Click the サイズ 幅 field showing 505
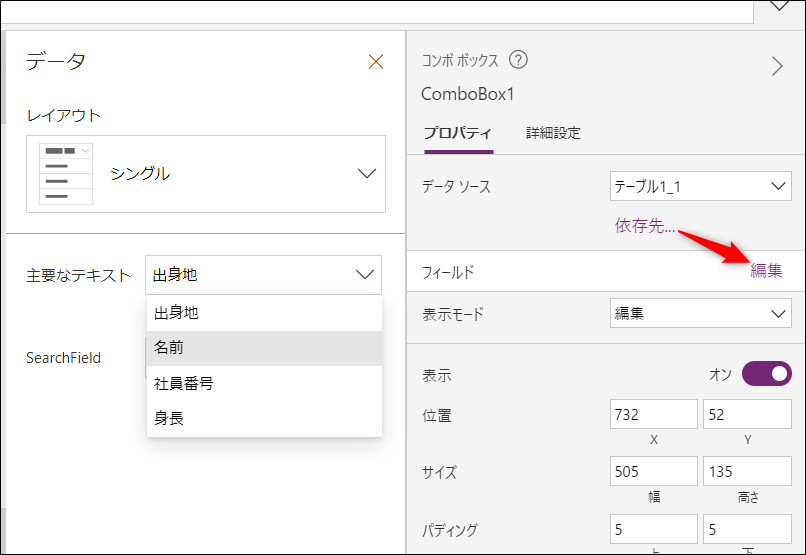806x555 pixels. (653, 471)
